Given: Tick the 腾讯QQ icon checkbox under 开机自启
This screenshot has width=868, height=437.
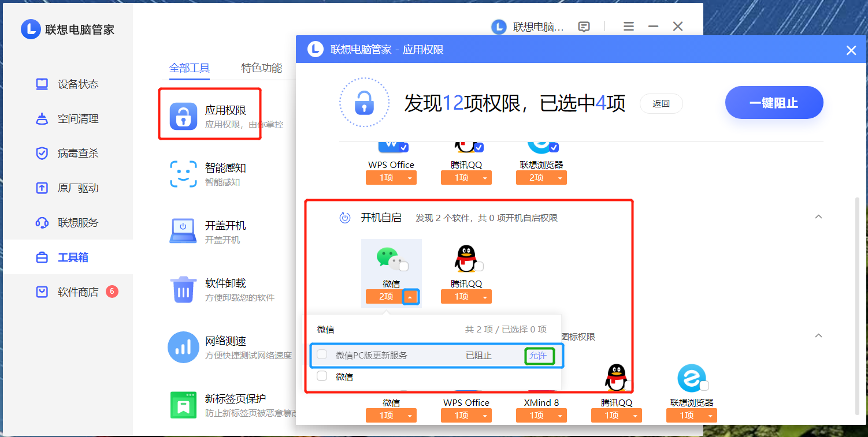Looking at the screenshot, I should click(x=479, y=266).
